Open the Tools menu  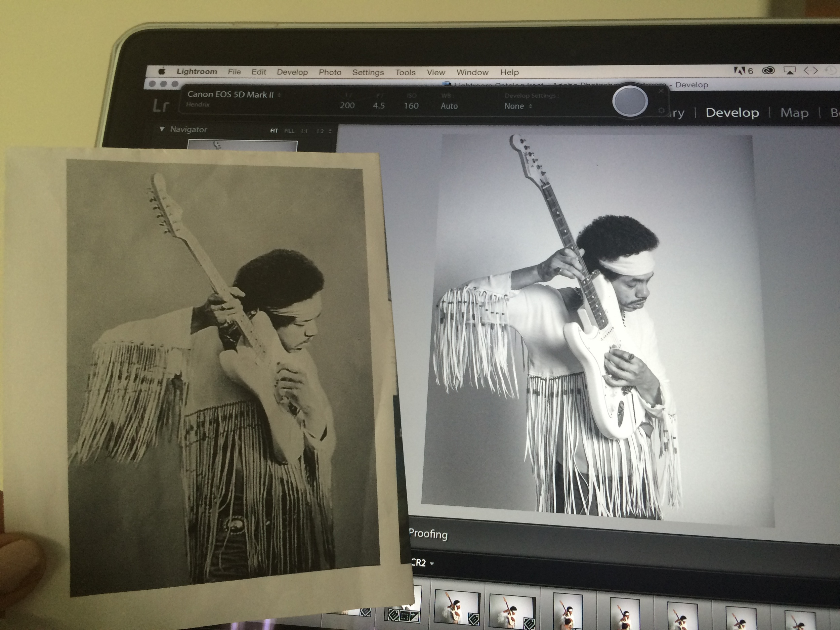405,72
